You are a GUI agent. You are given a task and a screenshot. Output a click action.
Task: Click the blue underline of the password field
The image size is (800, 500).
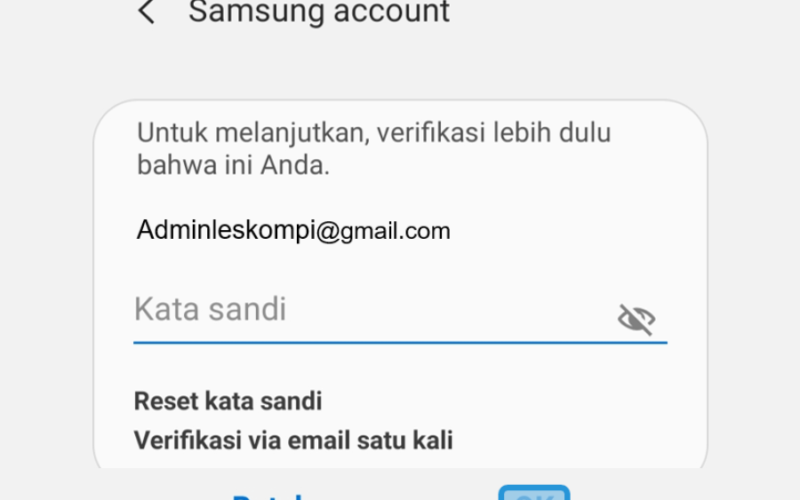tap(401, 343)
